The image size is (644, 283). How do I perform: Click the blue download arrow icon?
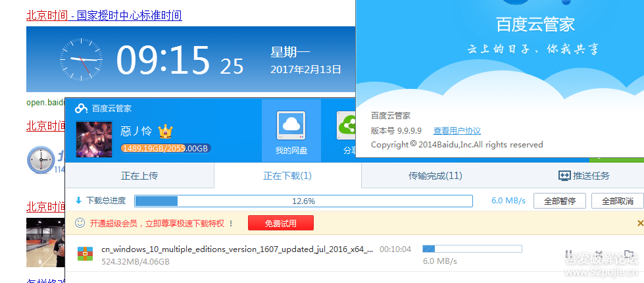pos(79,201)
